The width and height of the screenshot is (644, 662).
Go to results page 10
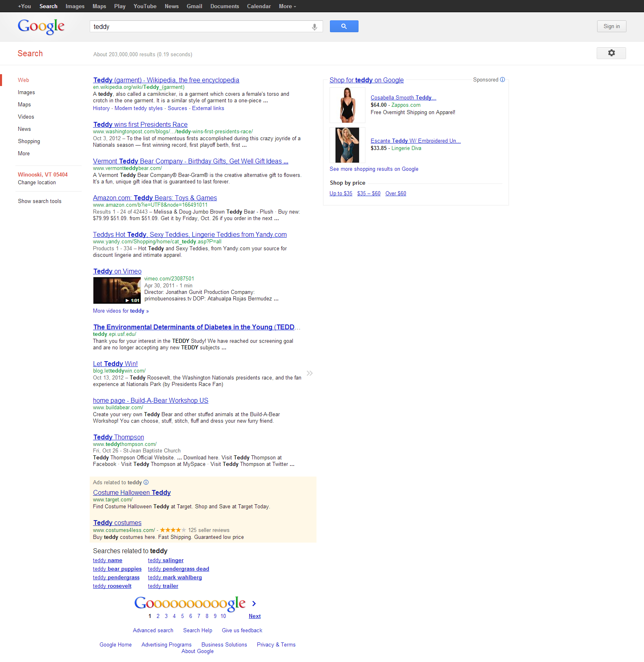coord(223,616)
